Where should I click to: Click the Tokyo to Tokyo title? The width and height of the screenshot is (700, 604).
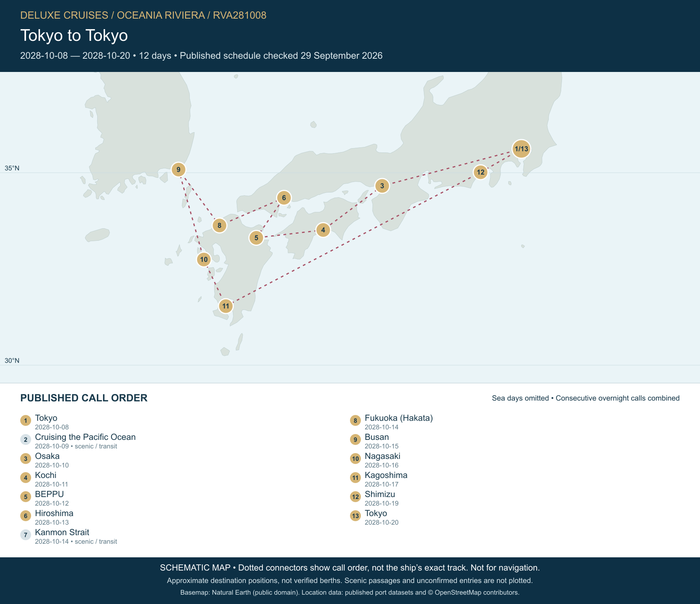[74, 35]
